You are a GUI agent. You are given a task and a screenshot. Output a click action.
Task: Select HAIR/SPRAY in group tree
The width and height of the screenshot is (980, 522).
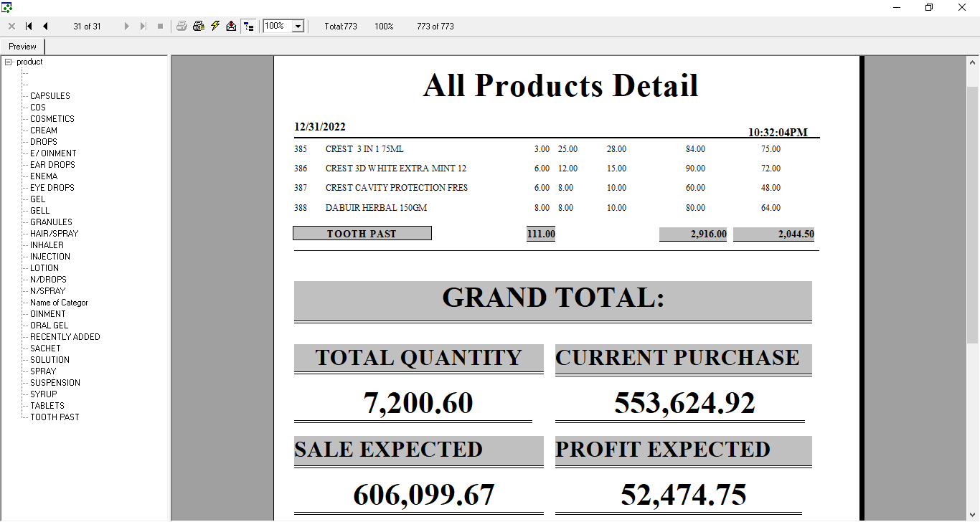click(x=55, y=234)
